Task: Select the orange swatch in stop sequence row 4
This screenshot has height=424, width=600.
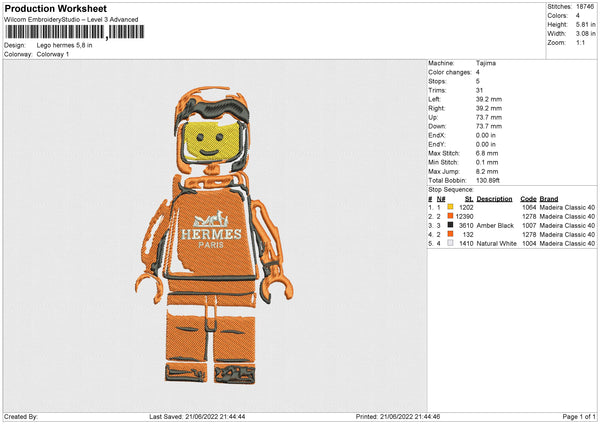Action: tap(450, 234)
